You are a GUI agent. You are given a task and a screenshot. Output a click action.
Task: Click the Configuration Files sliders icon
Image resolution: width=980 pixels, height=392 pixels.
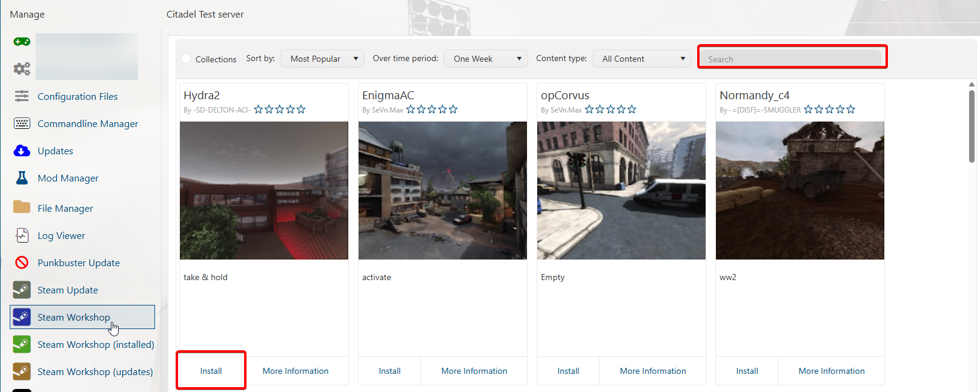[x=22, y=96]
